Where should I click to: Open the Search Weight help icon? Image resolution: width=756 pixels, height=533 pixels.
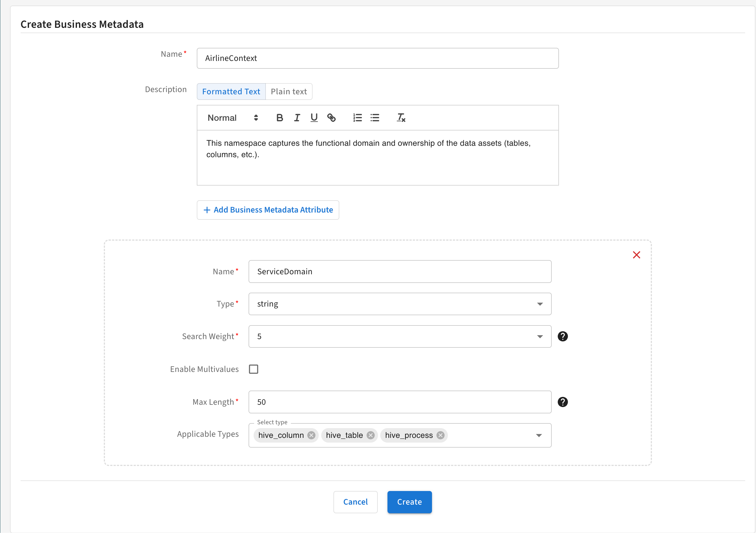click(x=562, y=336)
